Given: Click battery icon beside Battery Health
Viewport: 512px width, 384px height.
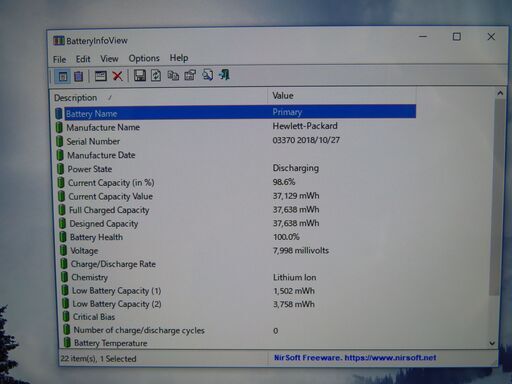Looking at the screenshot, I should point(63,237).
